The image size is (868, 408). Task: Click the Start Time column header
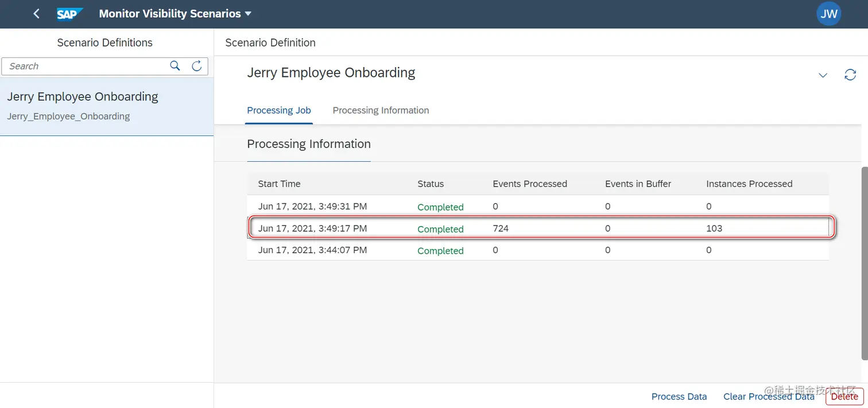(x=280, y=184)
